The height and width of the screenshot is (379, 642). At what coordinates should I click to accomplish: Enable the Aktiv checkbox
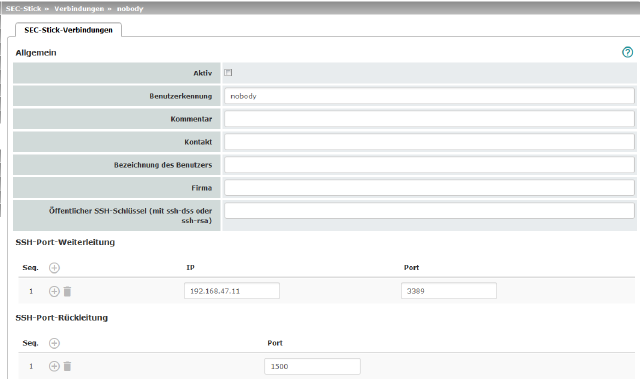pos(228,73)
